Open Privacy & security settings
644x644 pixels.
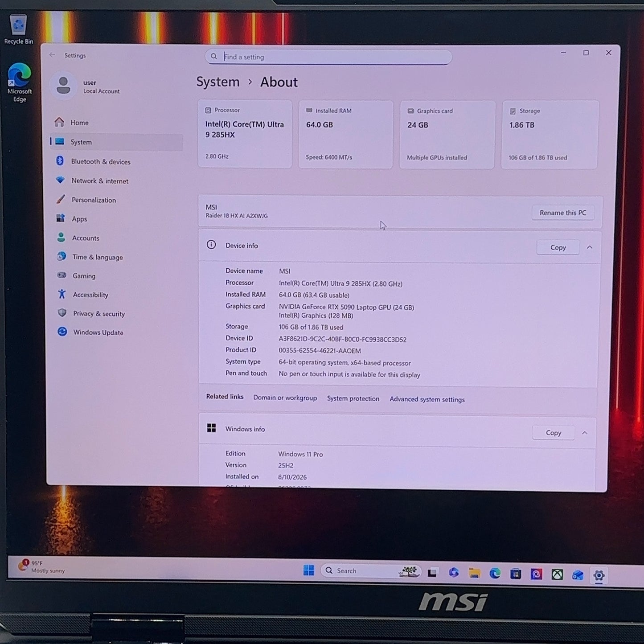(x=119, y=314)
